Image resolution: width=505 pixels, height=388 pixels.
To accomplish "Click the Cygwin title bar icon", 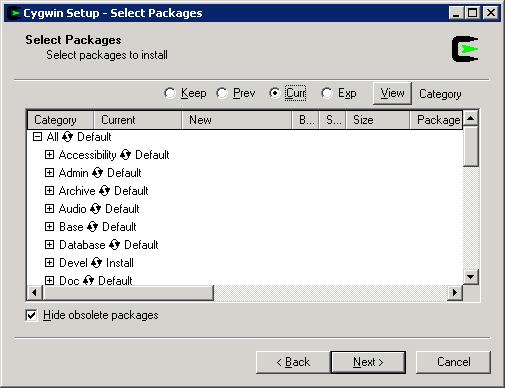I will [14, 13].
